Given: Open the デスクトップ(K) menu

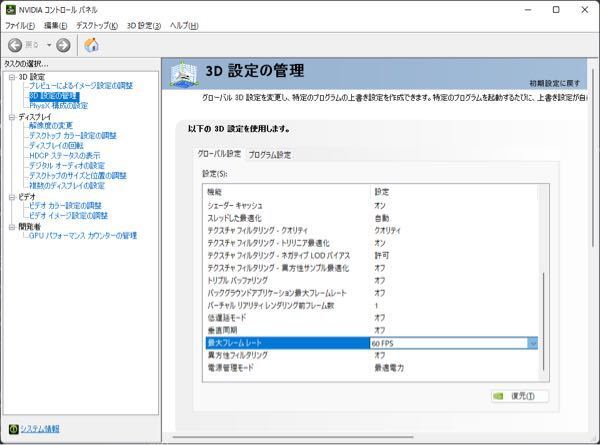Looking at the screenshot, I should [96, 26].
